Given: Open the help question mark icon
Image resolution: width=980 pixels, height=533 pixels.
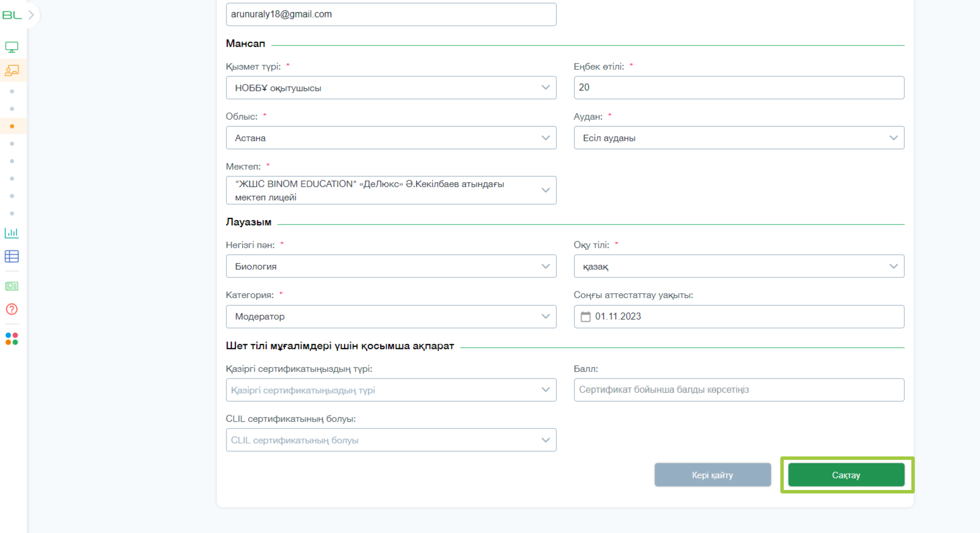Looking at the screenshot, I should (12, 309).
